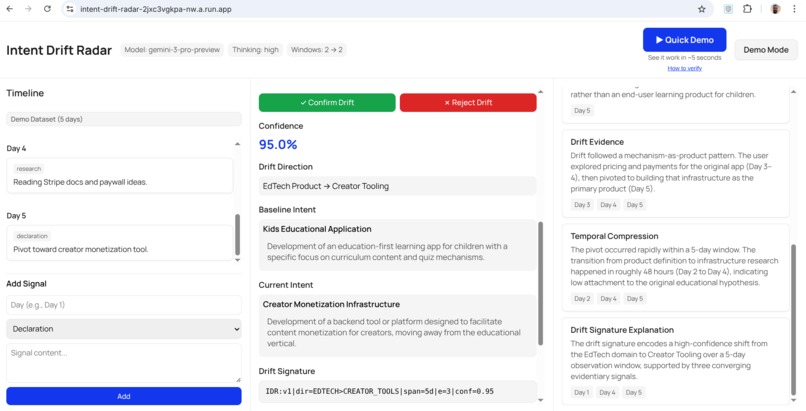Click Day 5 chip under Drift Signature Explanation

pos(633,393)
